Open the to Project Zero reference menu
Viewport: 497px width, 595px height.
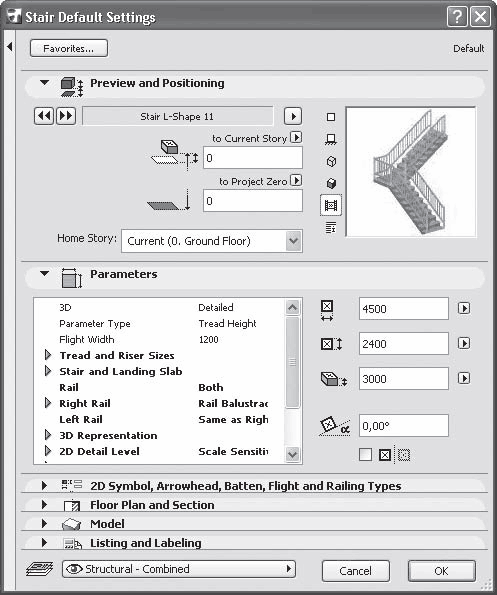[296, 180]
